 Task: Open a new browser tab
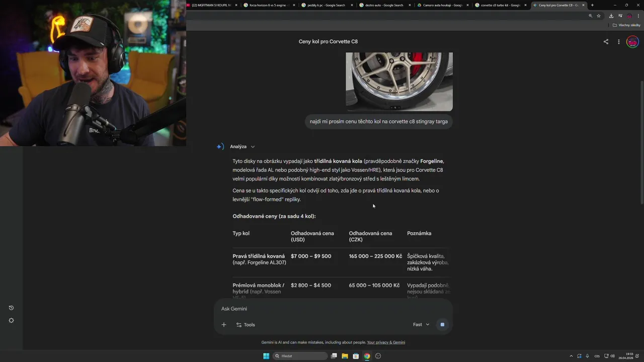tap(592, 5)
